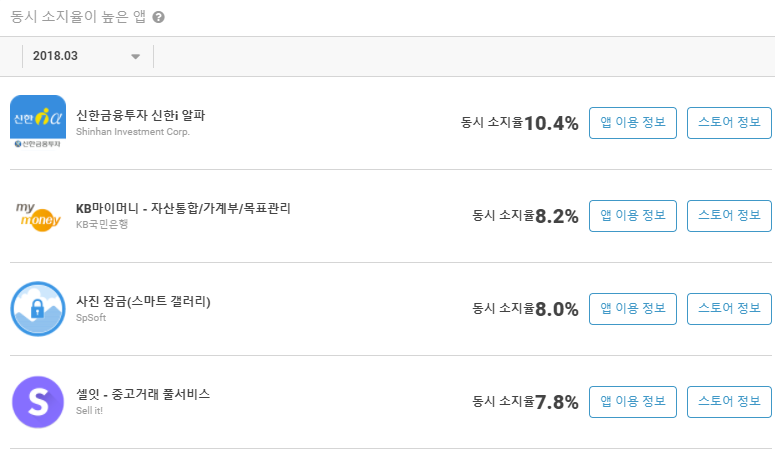Viewport: 775px width, 452px height.
Task: Open 앱 이용 정보 for 신한i 알파
Action: click(x=633, y=123)
